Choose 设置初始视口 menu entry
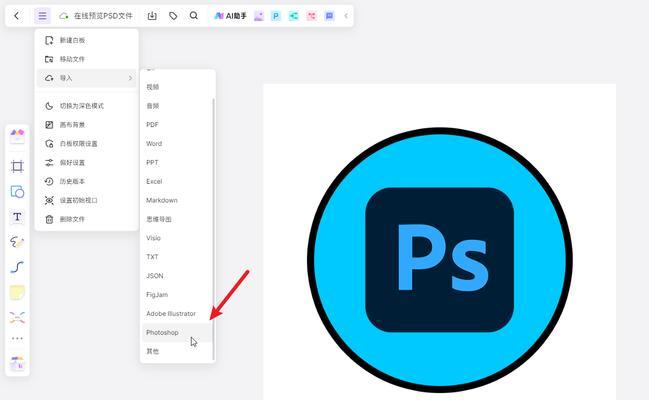The width and height of the screenshot is (649, 400). click(87, 200)
